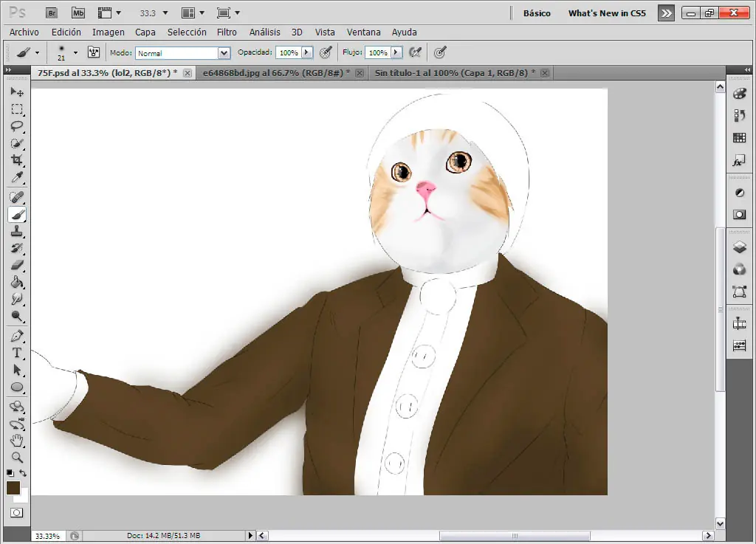
Task: Launch Mini Bridge
Action: (x=78, y=13)
